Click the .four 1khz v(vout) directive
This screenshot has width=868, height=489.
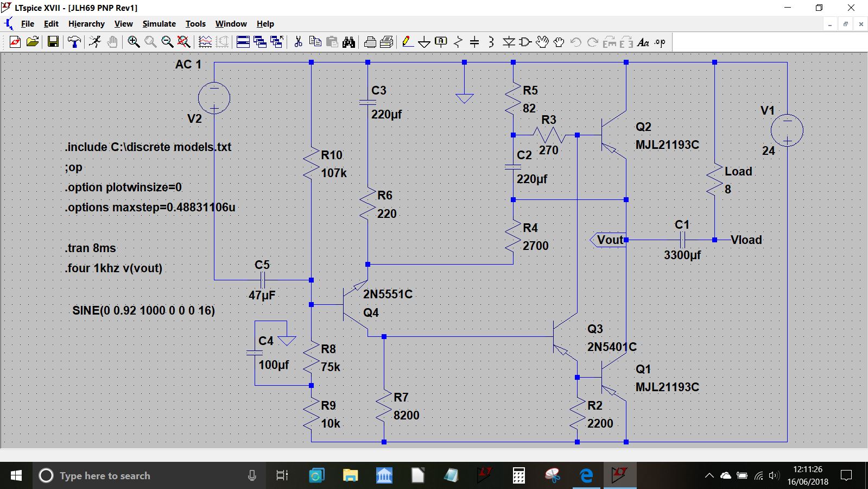(x=113, y=268)
